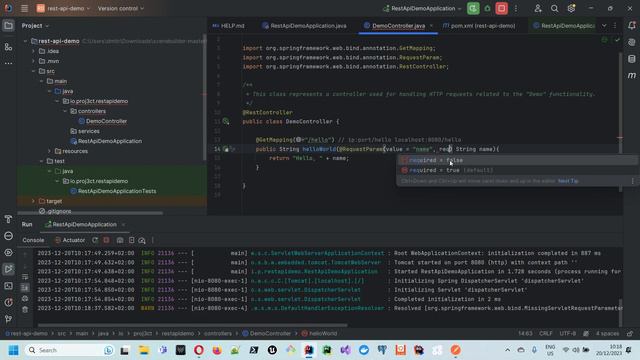Toggle soft-wrap in console
Viewport: 640px width, 360px height.
coord(25,277)
